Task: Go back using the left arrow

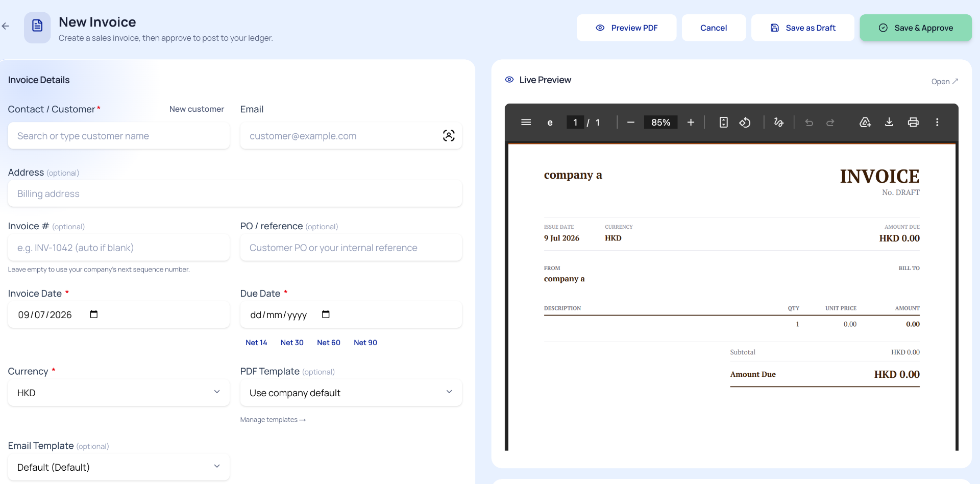Action: point(6,26)
